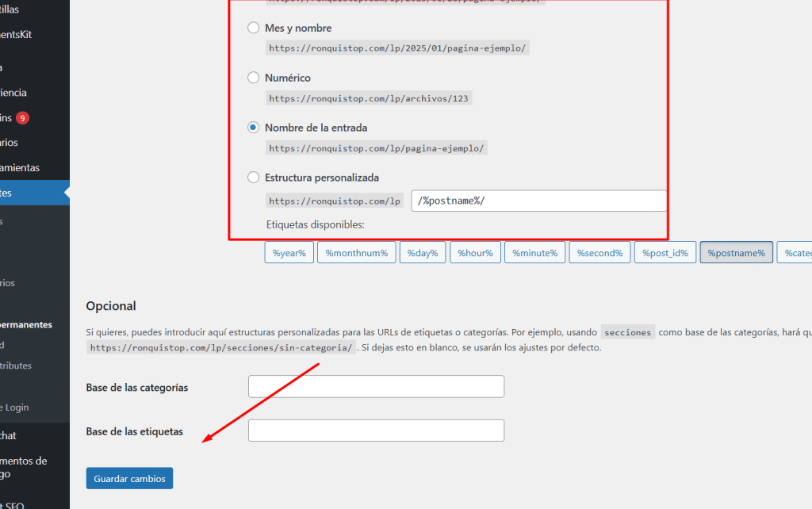This screenshot has width=812, height=509.
Task: Click the %post_id% tag button
Action: (x=665, y=253)
